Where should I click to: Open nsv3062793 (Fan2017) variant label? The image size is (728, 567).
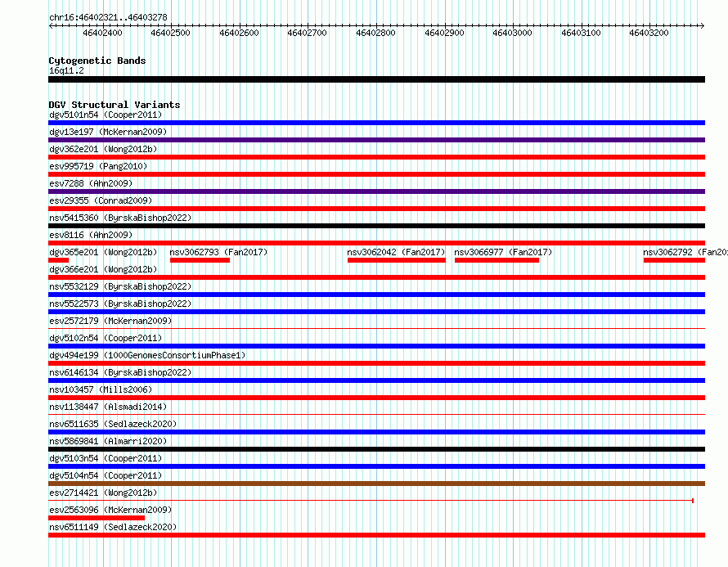218,252
